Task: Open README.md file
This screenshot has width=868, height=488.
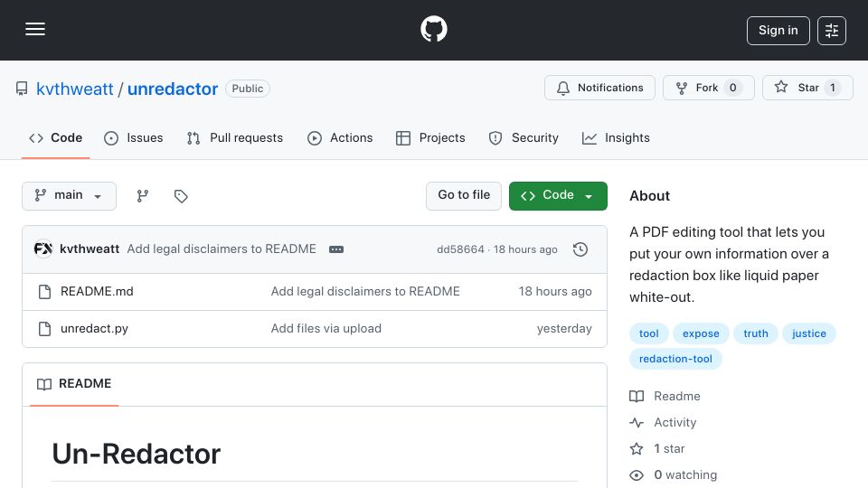Action: click(97, 292)
